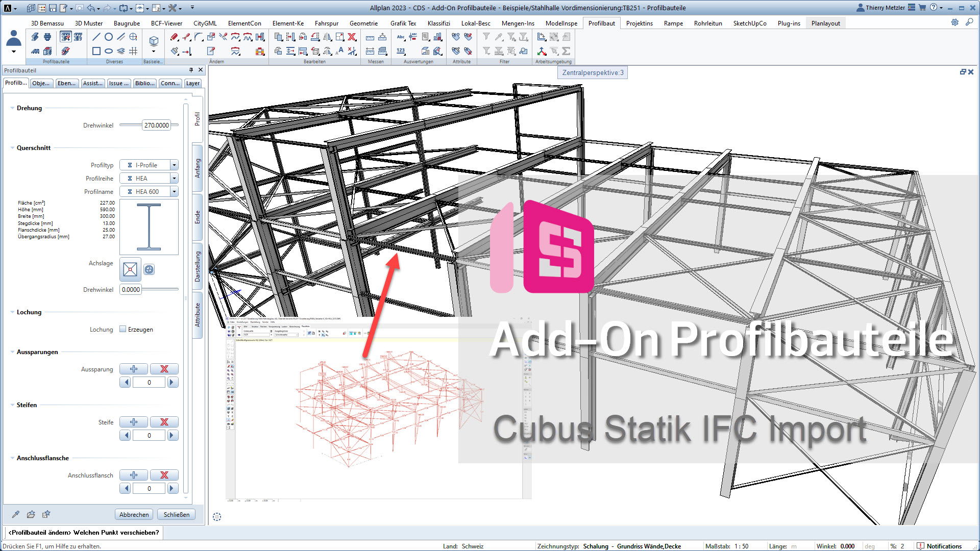Select the Circle tool in Diverses group

108,37
